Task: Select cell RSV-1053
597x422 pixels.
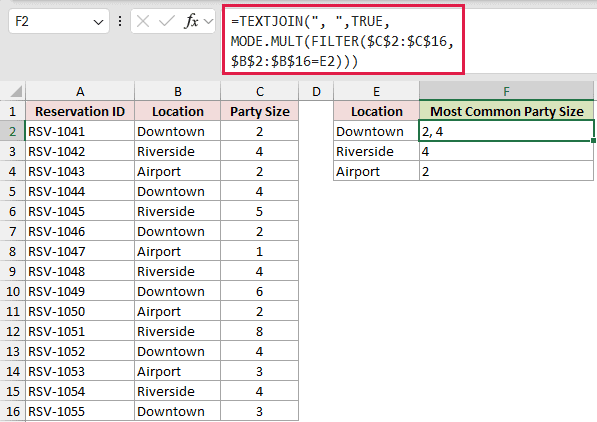Action: [80, 371]
